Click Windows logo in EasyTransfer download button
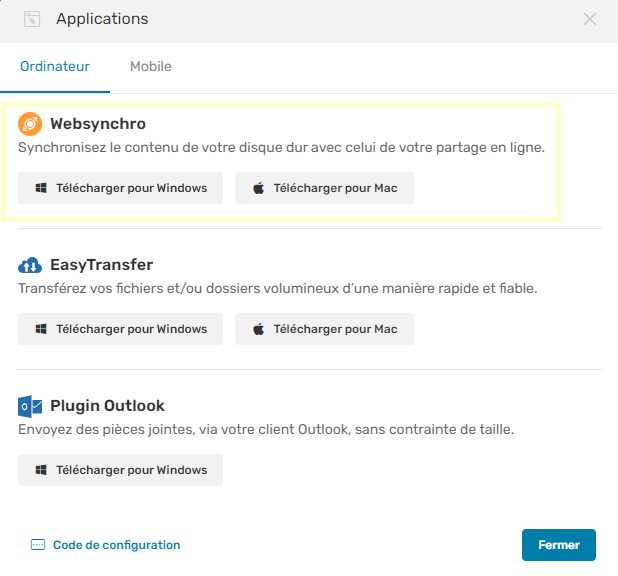 (x=41, y=329)
